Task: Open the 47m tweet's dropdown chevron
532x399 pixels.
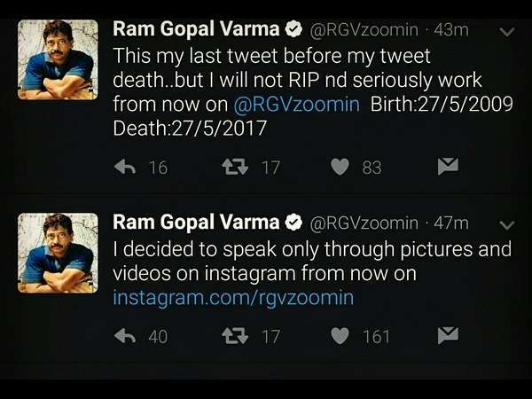Action: 507,223
